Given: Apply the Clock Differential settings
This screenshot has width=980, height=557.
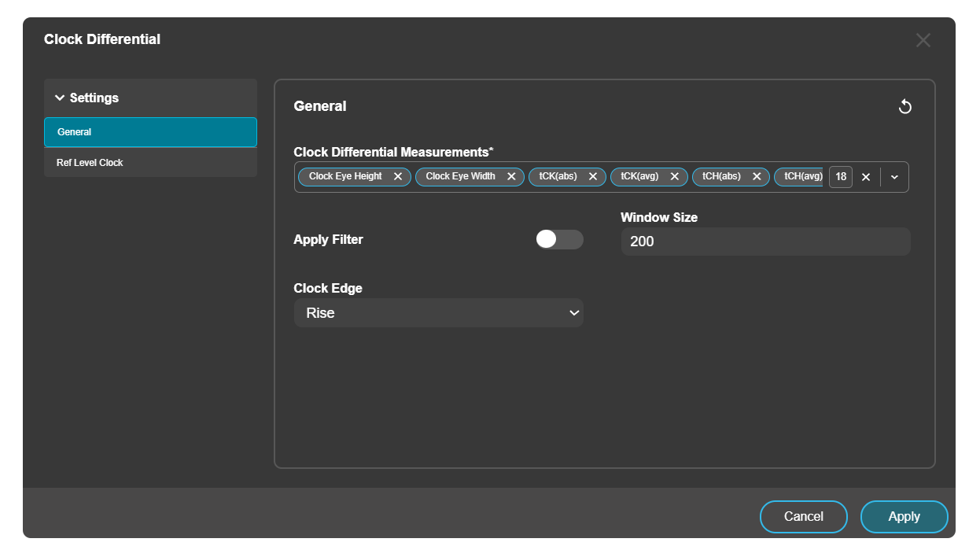Looking at the screenshot, I should pos(904,517).
